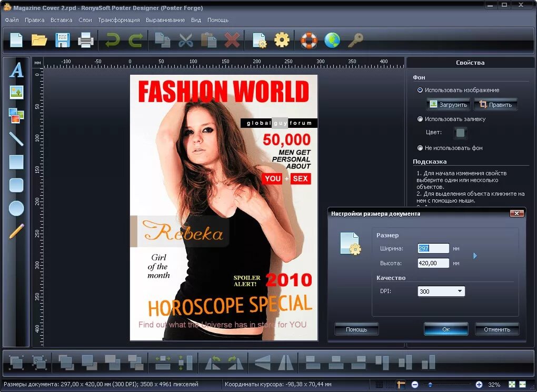537x392 pixels.
Task: Open registration using the key icon
Action: point(355,40)
